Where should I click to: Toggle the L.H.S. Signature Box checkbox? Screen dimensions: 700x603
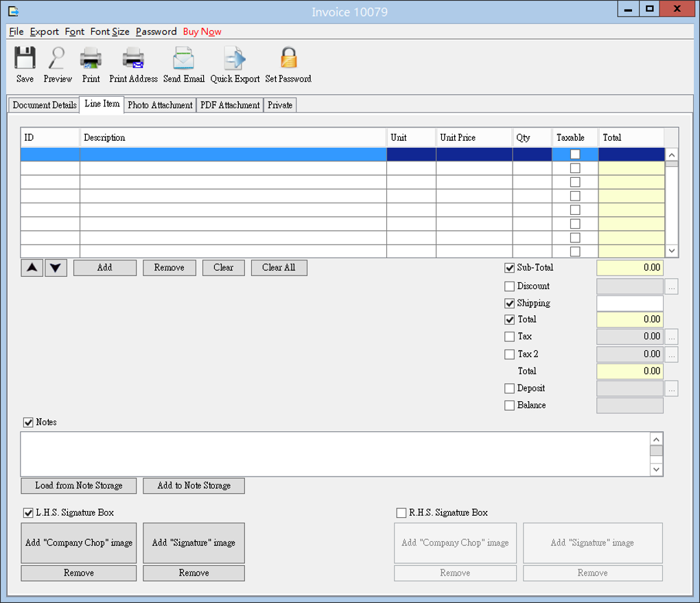pyautogui.click(x=28, y=513)
